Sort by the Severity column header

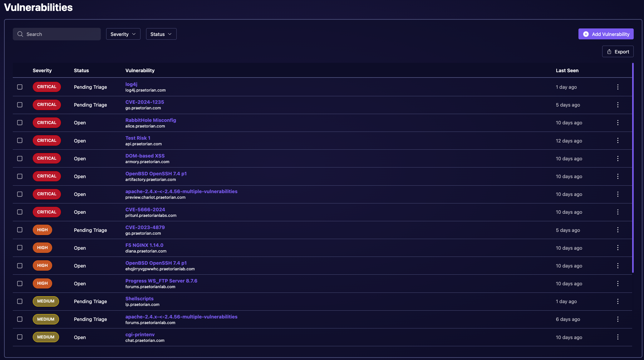[x=42, y=71]
